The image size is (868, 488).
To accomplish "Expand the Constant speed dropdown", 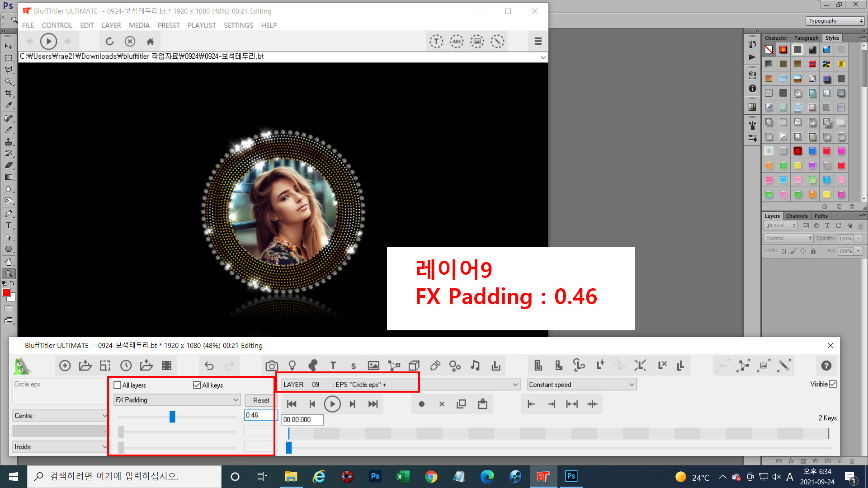I will click(x=582, y=385).
